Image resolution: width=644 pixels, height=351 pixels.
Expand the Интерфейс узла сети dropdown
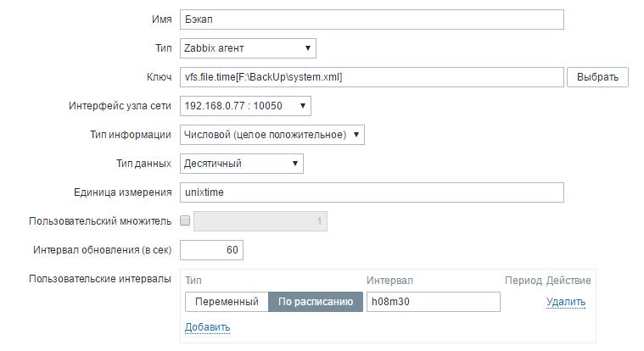coord(245,106)
